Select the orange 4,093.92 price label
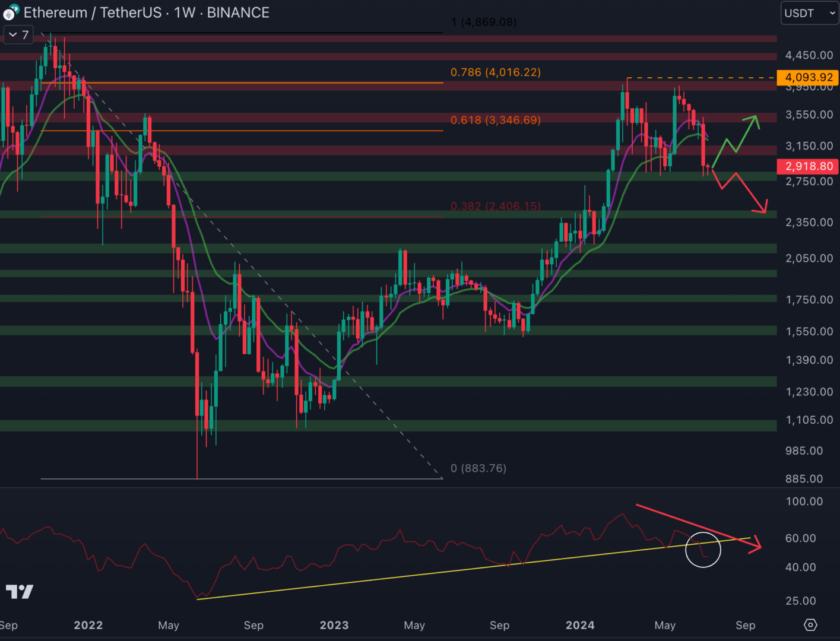 coord(808,77)
